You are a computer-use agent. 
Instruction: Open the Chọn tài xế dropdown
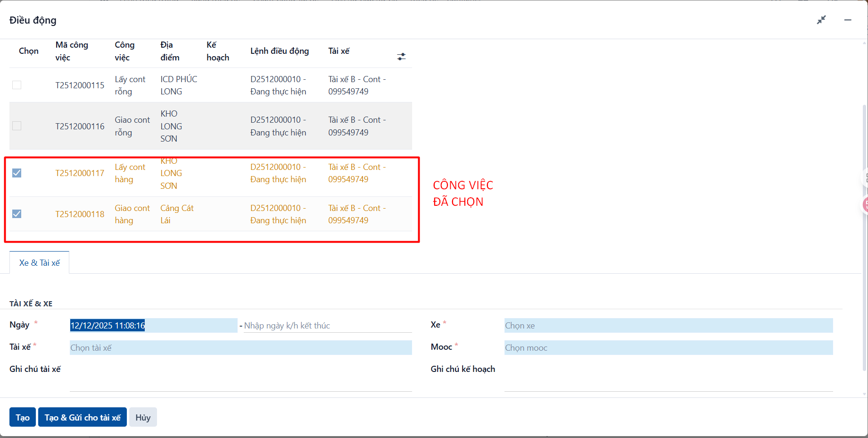241,348
